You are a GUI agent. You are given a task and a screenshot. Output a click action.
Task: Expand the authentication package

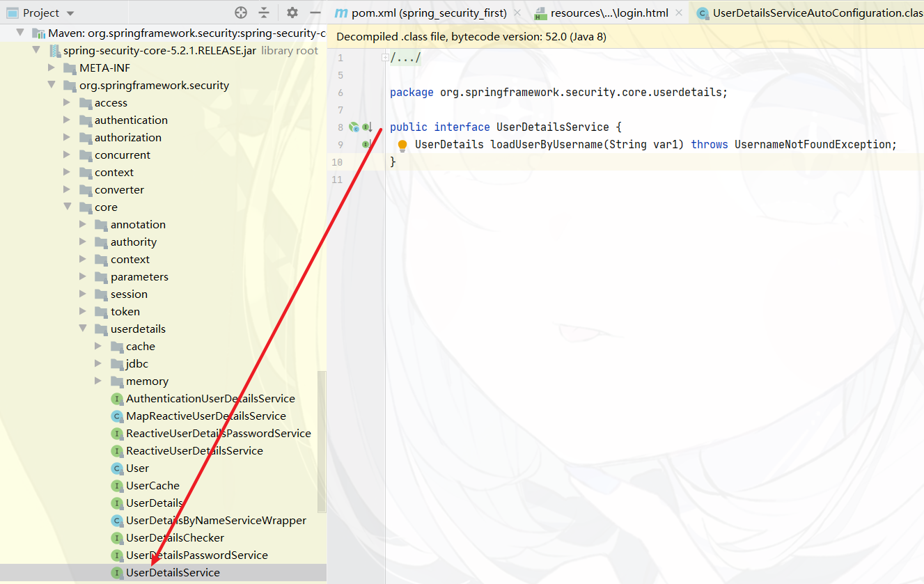[67, 120]
